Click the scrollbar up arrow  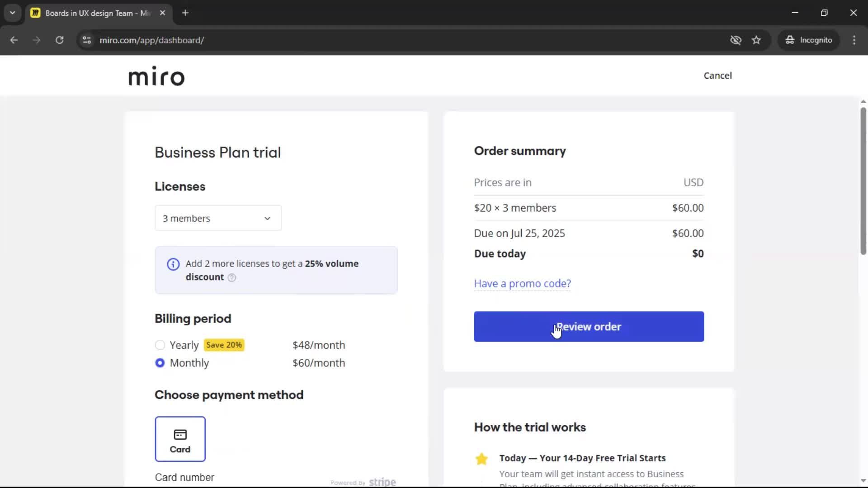(863, 102)
